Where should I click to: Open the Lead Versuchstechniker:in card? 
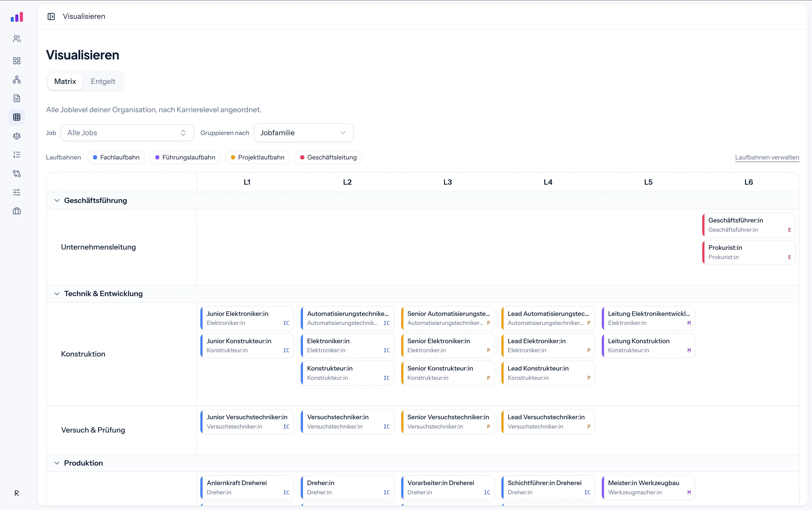548,422
